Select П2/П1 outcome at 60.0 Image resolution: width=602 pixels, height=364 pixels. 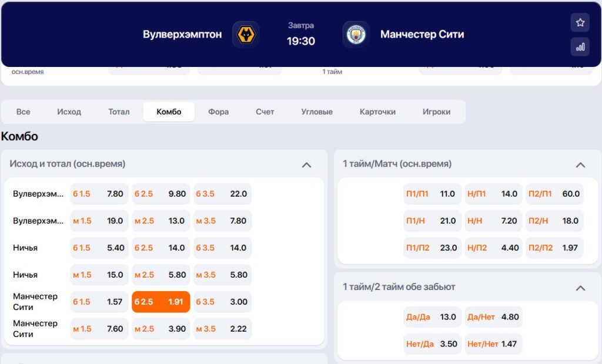coord(554,194)
